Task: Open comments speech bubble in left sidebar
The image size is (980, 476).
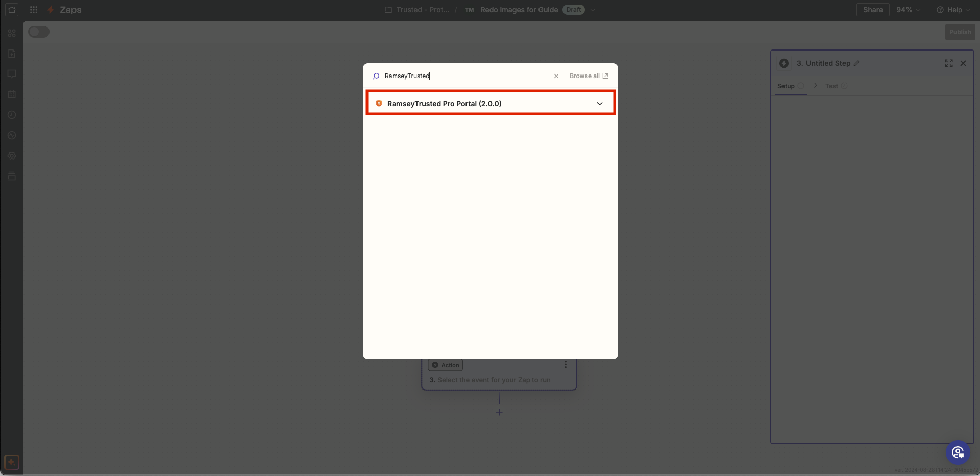Action: 12,74
